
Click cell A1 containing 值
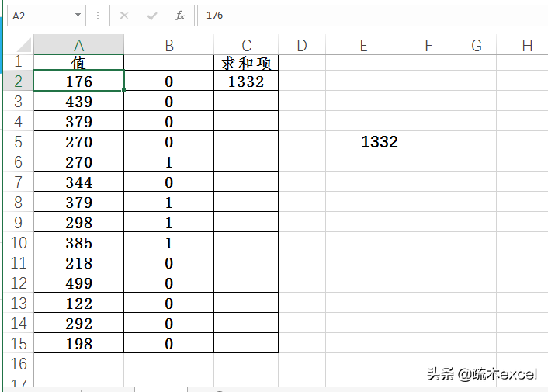click(78, 63)
